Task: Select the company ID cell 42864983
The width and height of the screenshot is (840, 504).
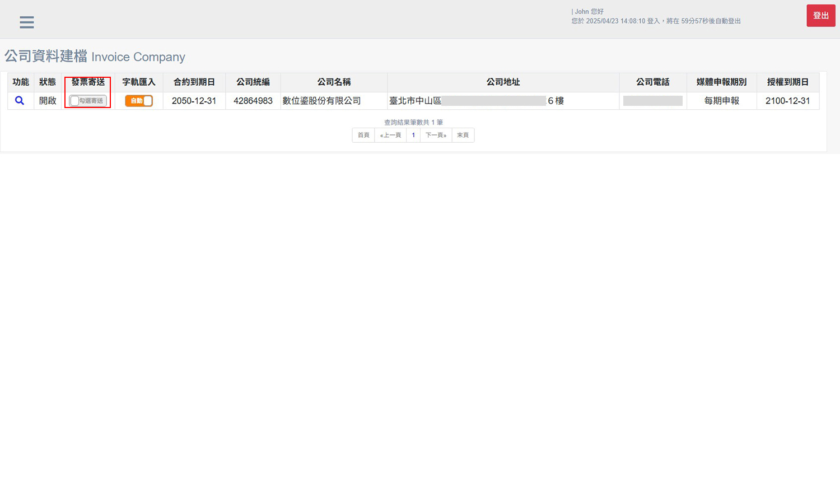Action: (x=253, y=101)
